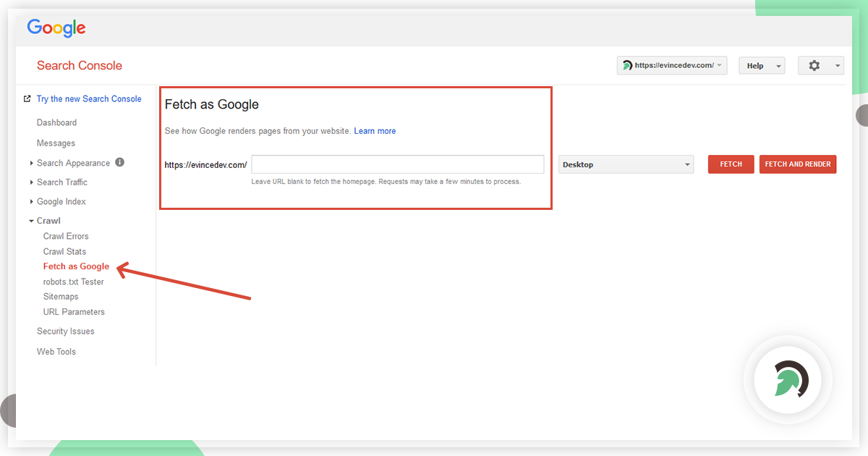868x456 pixels.
Task: Select Dashboard from the sidebar
Action: 56,122
